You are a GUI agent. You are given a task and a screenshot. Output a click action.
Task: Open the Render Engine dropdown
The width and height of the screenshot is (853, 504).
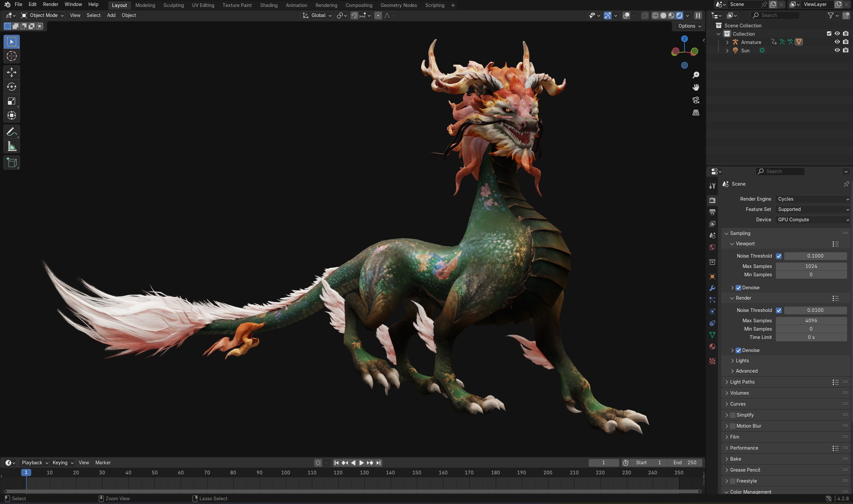813,199
